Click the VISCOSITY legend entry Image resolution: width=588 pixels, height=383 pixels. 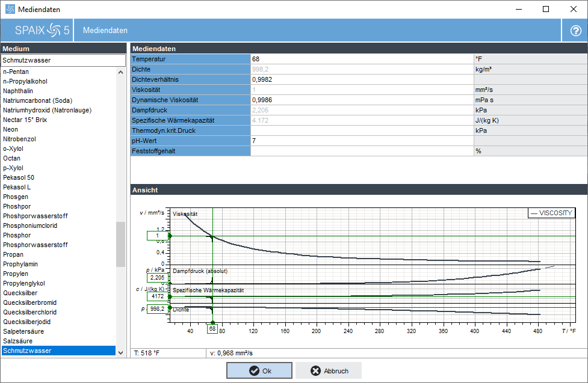coord(551,213)
